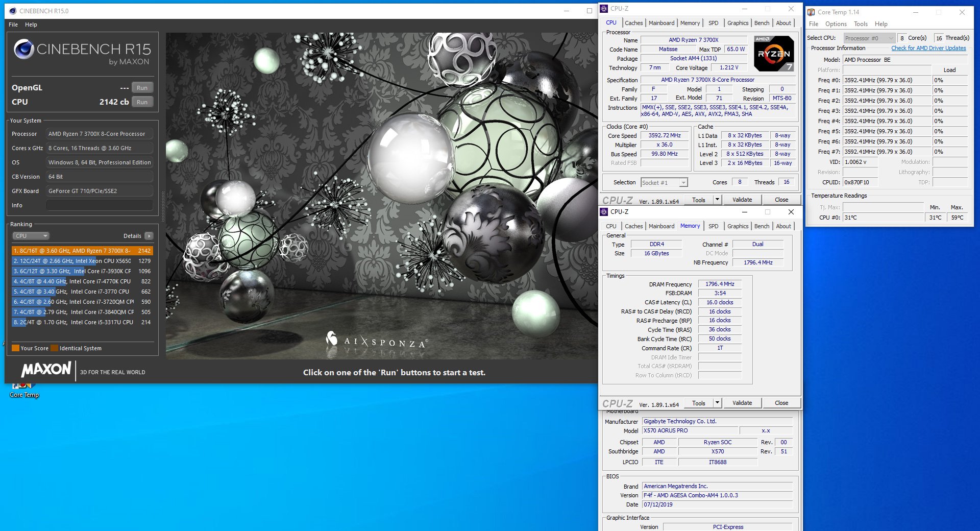Viewport: 980px width, 531px height.
Task: Open the CPU ranking type dropdown
Action: tap(31, 236)
